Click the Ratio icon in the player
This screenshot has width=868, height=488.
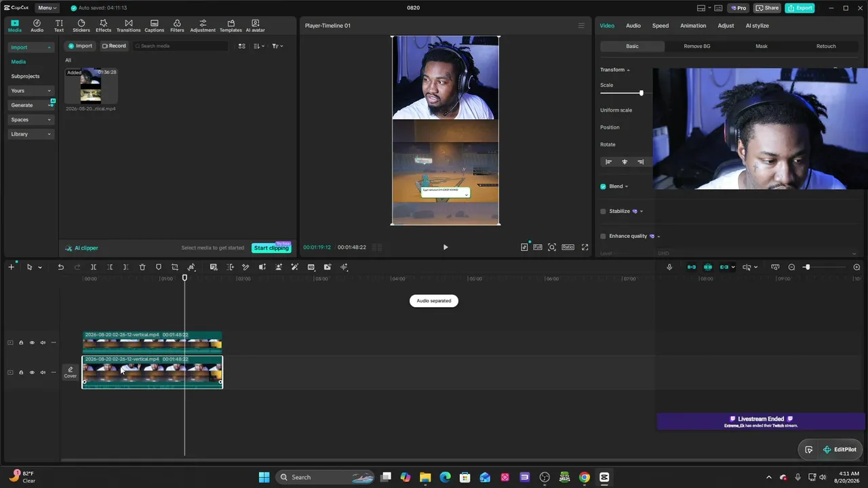568,247
